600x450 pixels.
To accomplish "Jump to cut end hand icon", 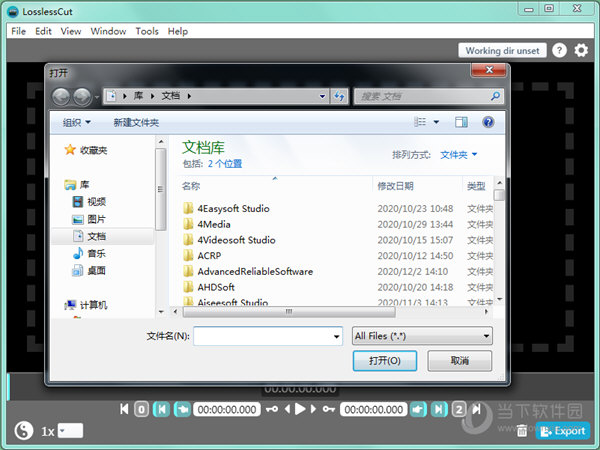I will (418, 409).
